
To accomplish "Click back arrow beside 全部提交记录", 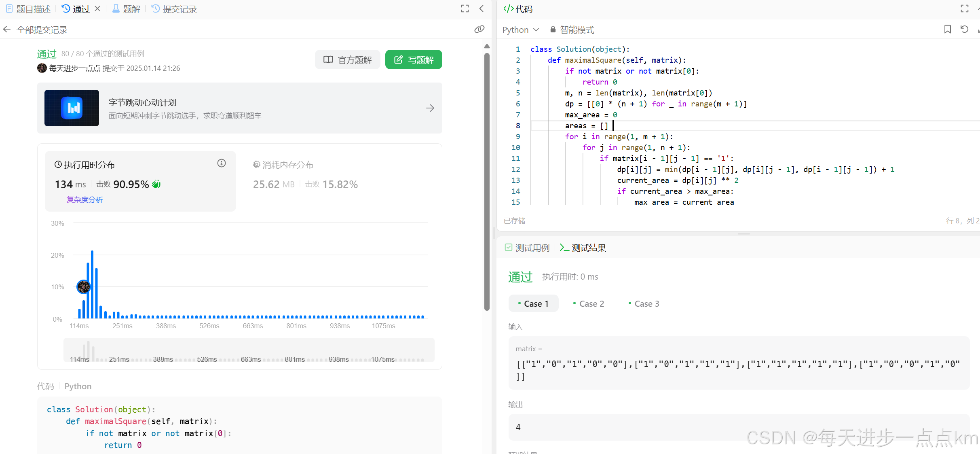I will click(x=7, y=30).
